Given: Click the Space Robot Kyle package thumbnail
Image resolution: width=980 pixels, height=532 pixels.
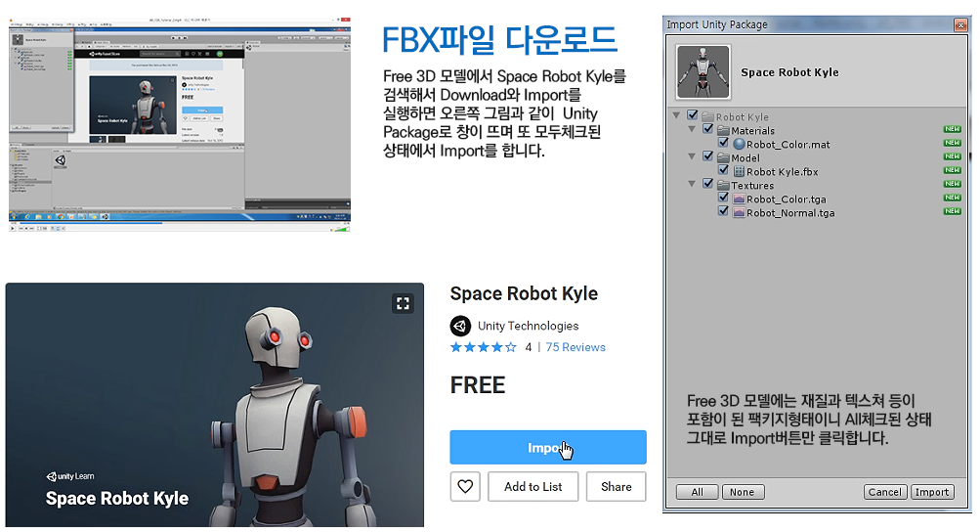Looking at the screenshot, I should pos(703,71).
